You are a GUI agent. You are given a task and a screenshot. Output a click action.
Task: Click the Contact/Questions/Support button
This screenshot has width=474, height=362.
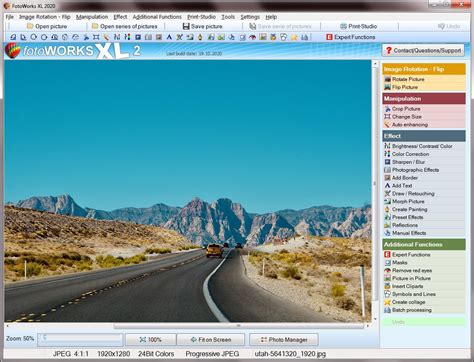click(x=423, y=50)
